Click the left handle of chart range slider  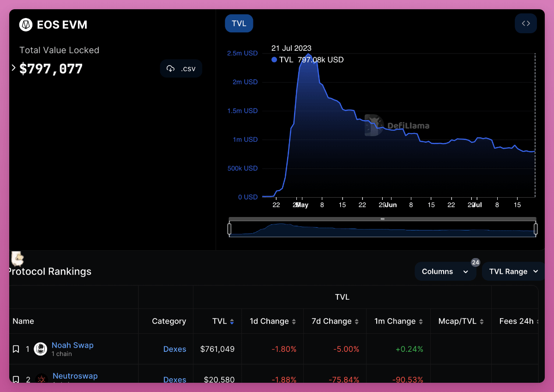click(x=229, y=229)
